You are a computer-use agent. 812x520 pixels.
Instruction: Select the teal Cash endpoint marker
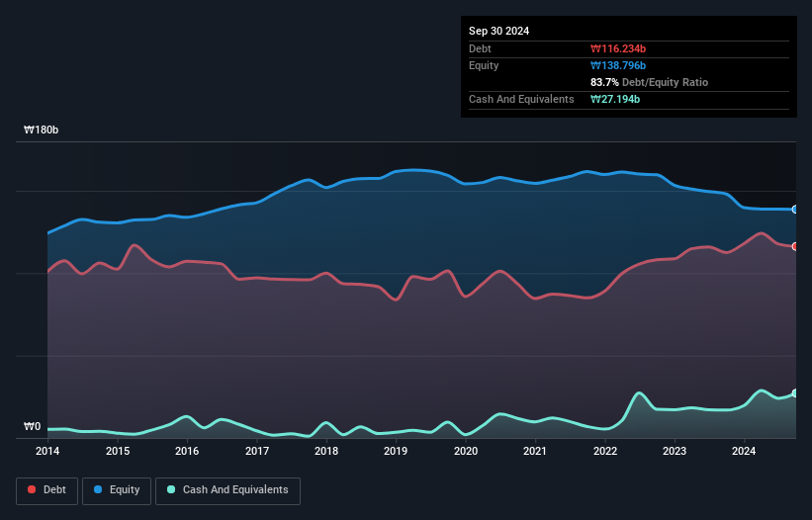[795, 393]
